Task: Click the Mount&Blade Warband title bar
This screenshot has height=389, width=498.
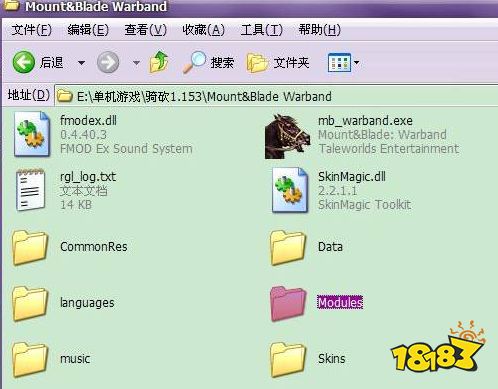Action: coord(249,7)
